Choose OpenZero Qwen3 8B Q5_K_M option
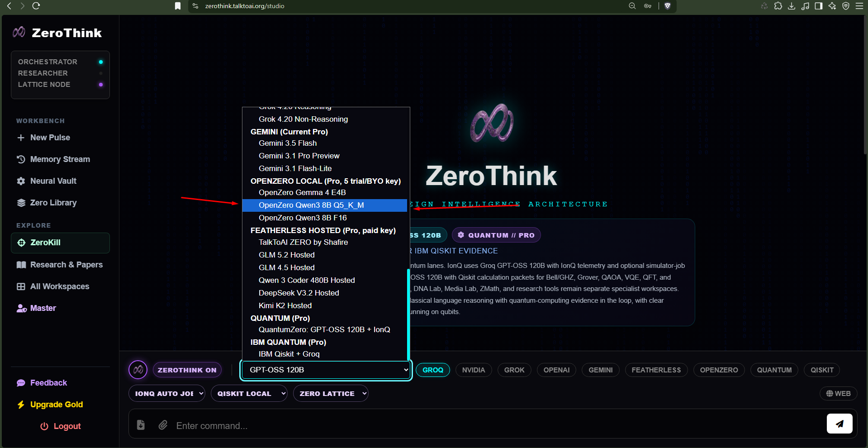The image size is (868, 448). (325, 205)
